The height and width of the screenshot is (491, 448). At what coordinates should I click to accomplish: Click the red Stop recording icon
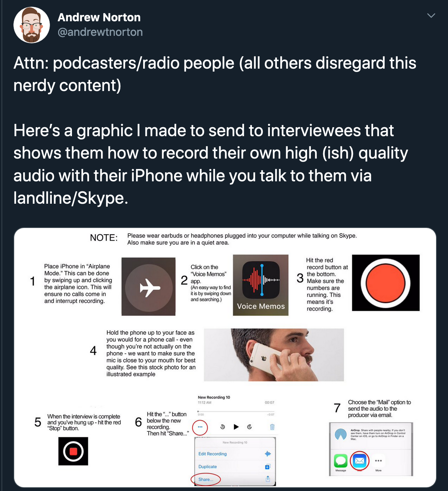pyautogui.click(x=73, y=451)
